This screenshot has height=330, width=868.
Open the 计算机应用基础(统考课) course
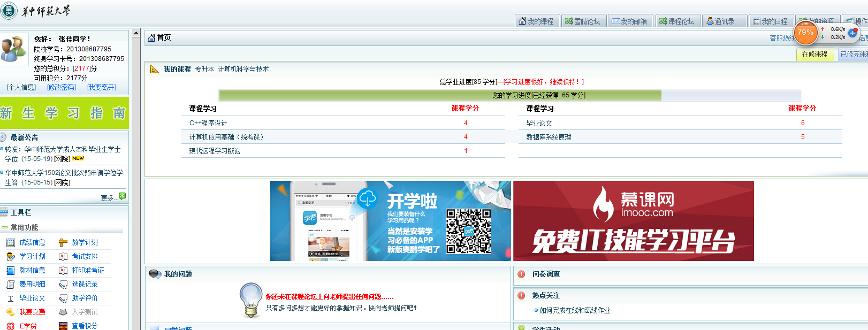[x=226, y=137]
